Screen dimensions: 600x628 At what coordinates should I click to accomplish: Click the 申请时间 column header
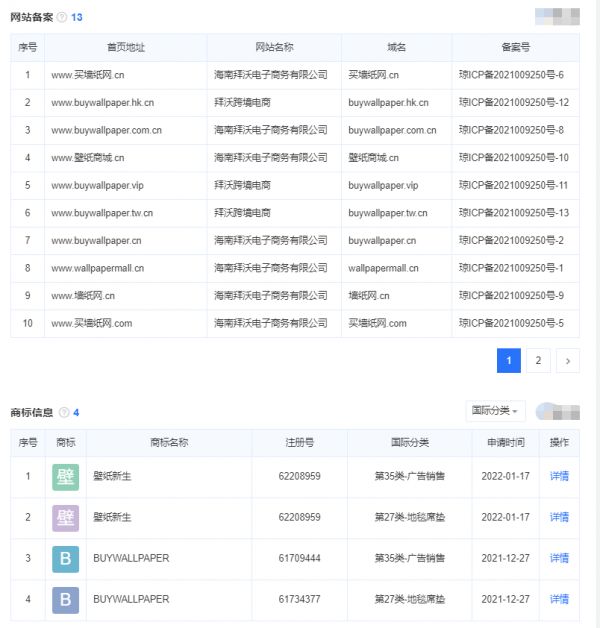[506, 442]
